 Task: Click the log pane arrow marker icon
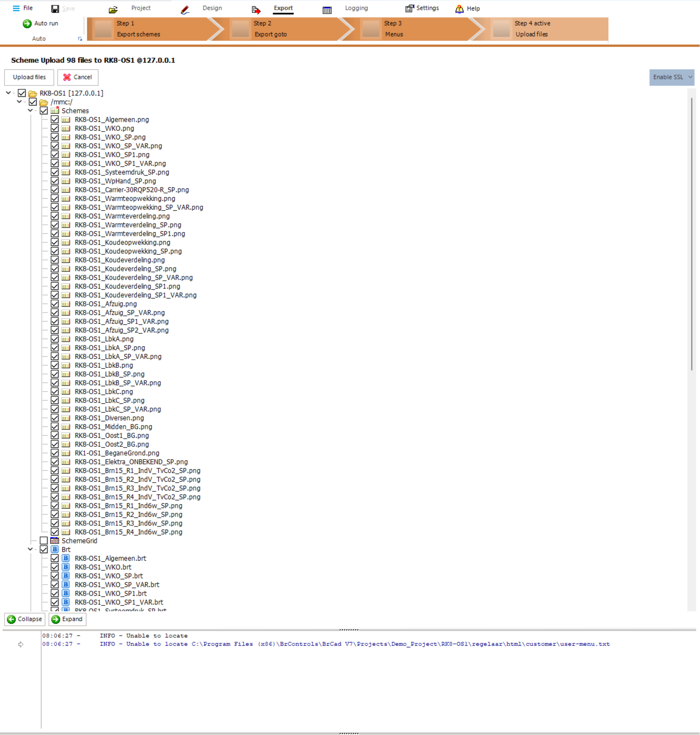click(x=21, y=644)
